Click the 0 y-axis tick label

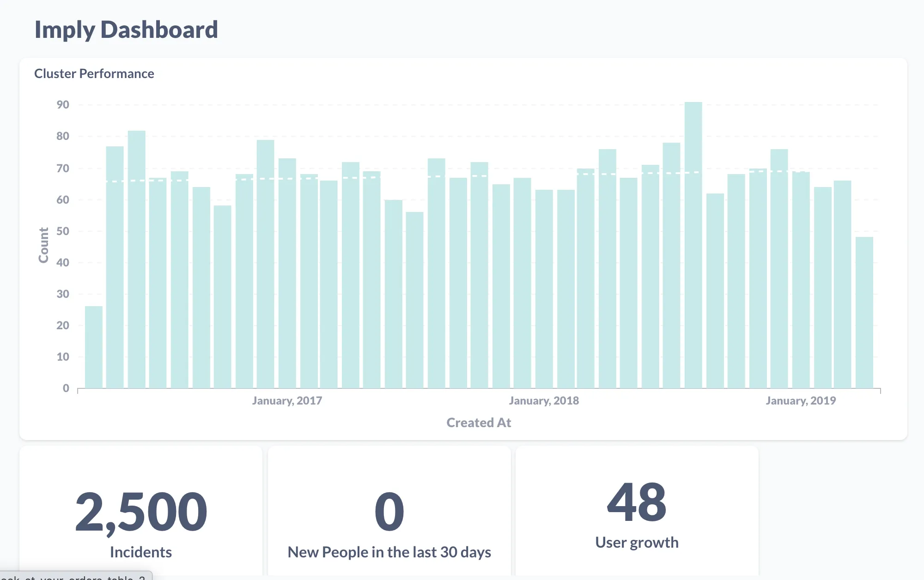pyautogui.click(x=66, y=388)
